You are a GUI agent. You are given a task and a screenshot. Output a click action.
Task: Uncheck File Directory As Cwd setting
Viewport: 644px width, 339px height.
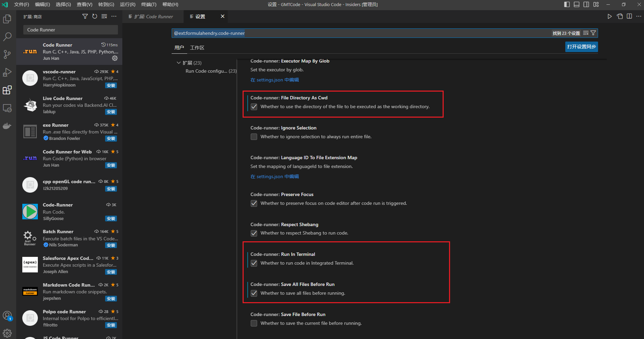pos(254,107)
